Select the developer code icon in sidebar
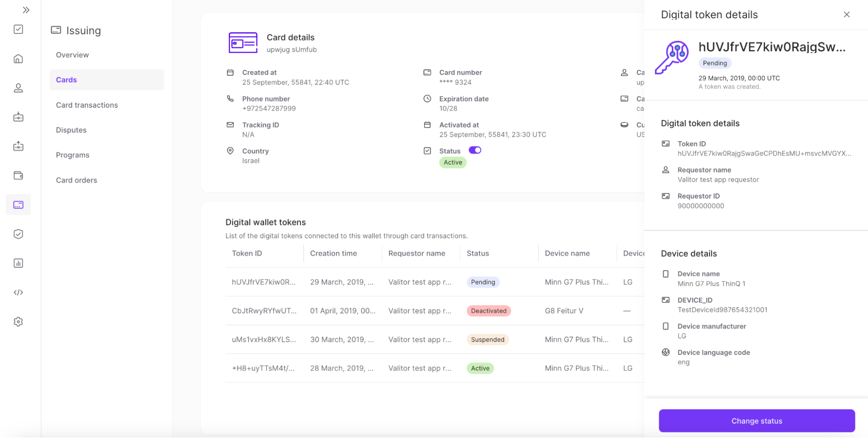Viewport: 868px width, 438px height. pyautogui.click(x=18, y=292)
